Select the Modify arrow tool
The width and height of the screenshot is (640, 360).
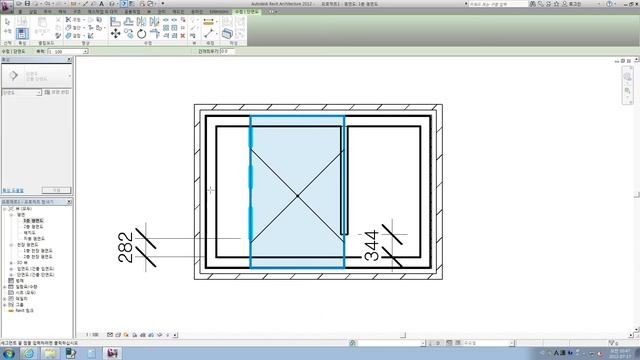point(8,22)
